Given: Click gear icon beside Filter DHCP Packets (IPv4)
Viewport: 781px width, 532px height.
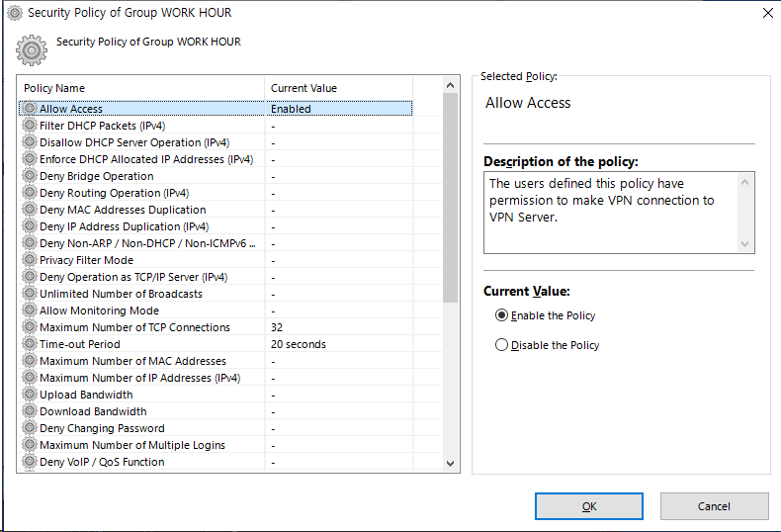Looking at the screenshot, I should 30,125.
